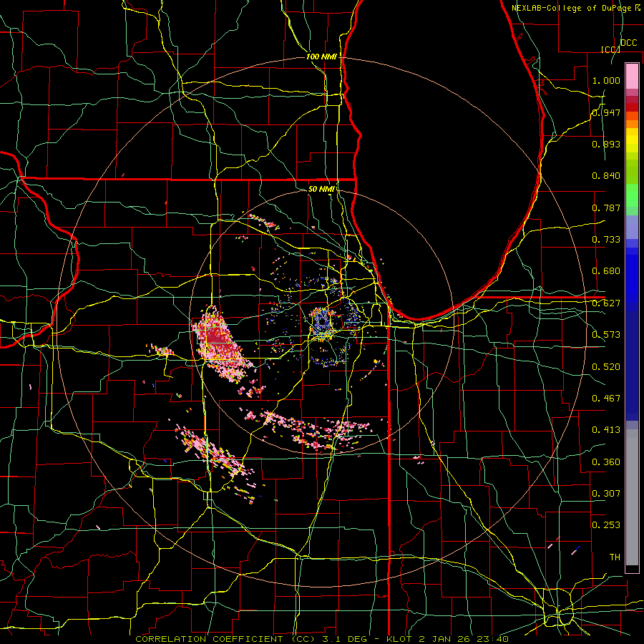
Task: Click the blue clutter ring at radar center
Action: tap(323, 323)
